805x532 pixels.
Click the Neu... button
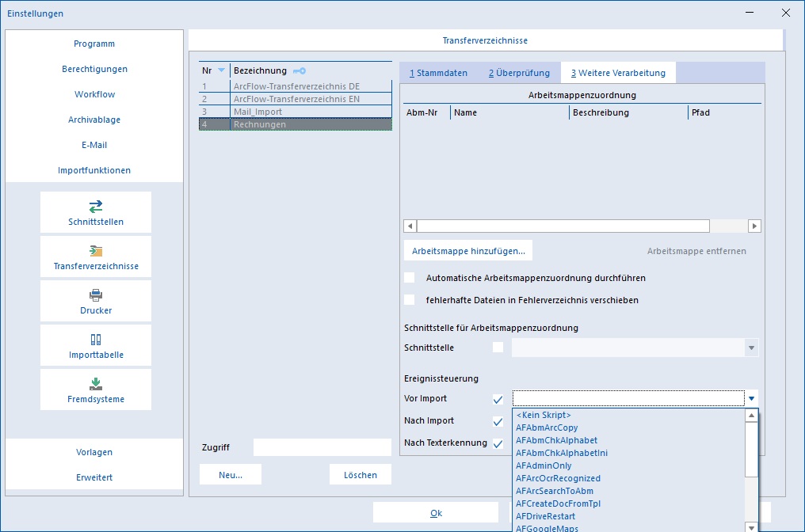click(231, 475)
